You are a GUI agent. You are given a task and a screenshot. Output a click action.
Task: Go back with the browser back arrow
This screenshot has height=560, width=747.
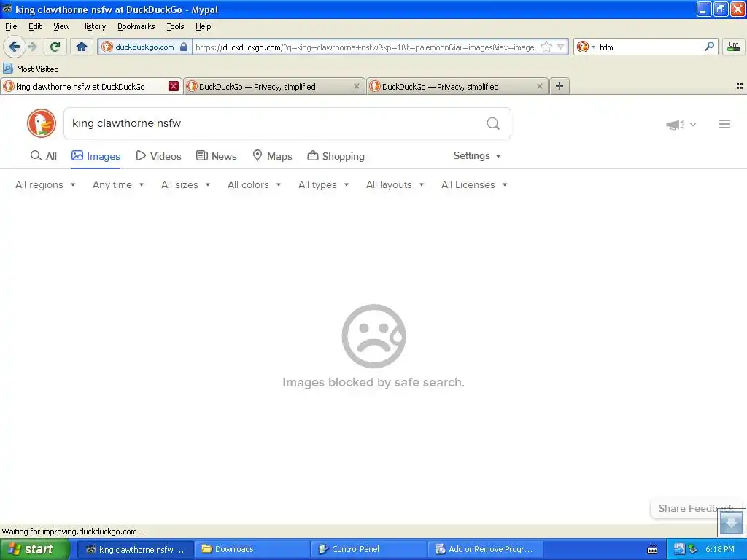[14, 47]
